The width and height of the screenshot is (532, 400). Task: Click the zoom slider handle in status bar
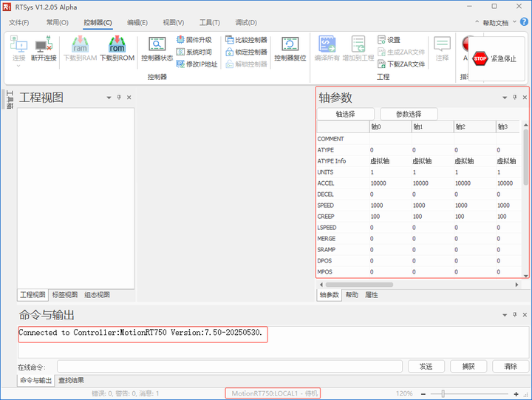pos(443,394)
